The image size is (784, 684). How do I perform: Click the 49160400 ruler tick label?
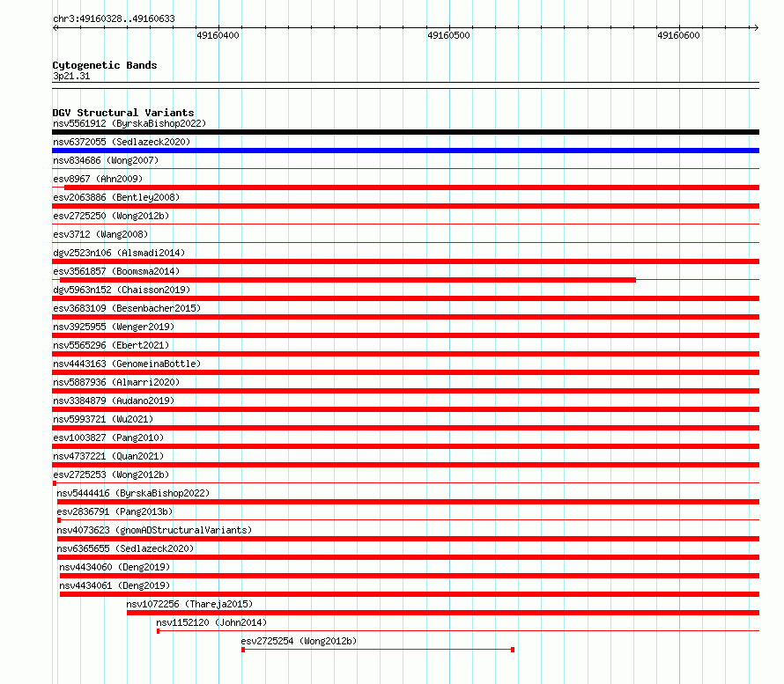[x=218, y=35]
